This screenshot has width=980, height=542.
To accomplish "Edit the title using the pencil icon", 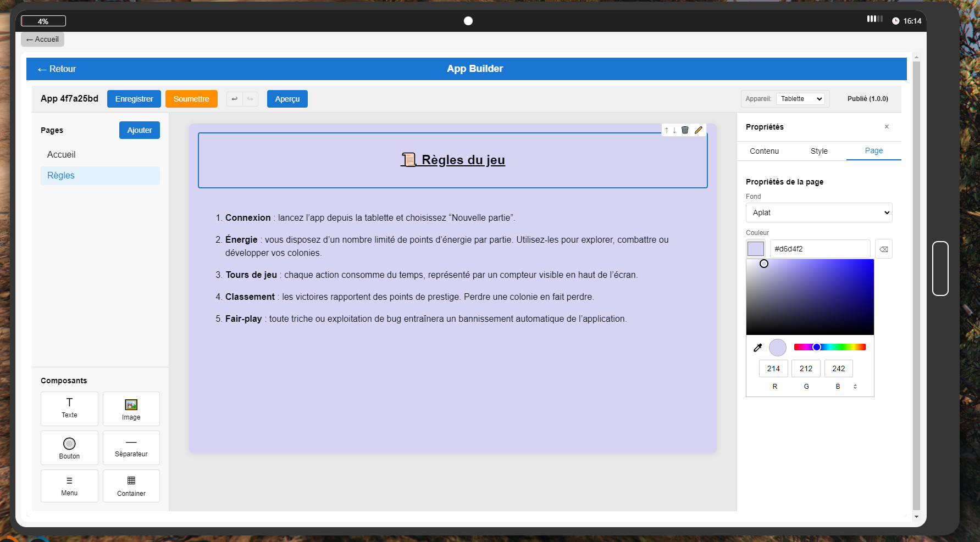I will point(699,130).
